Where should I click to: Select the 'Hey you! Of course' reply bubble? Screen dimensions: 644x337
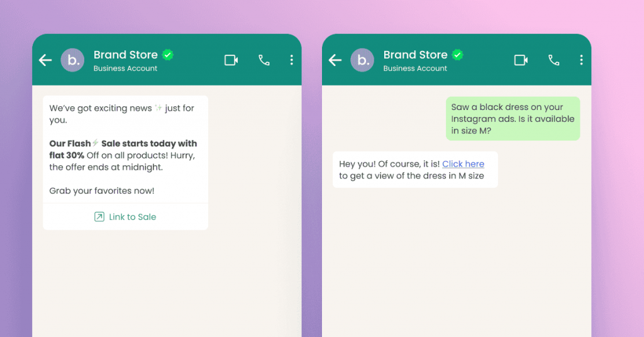tap(415, 170)
